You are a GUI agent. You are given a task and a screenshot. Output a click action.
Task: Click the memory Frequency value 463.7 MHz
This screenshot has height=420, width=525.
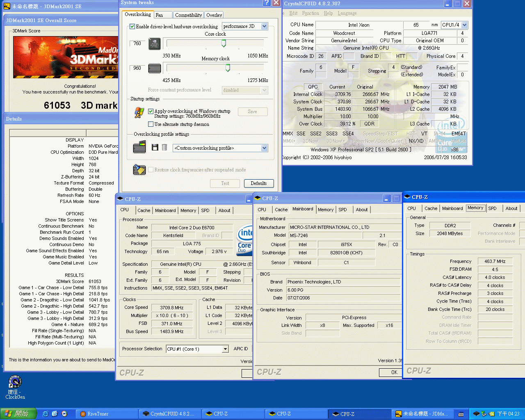pyautogui.click(x=495, y=261)
